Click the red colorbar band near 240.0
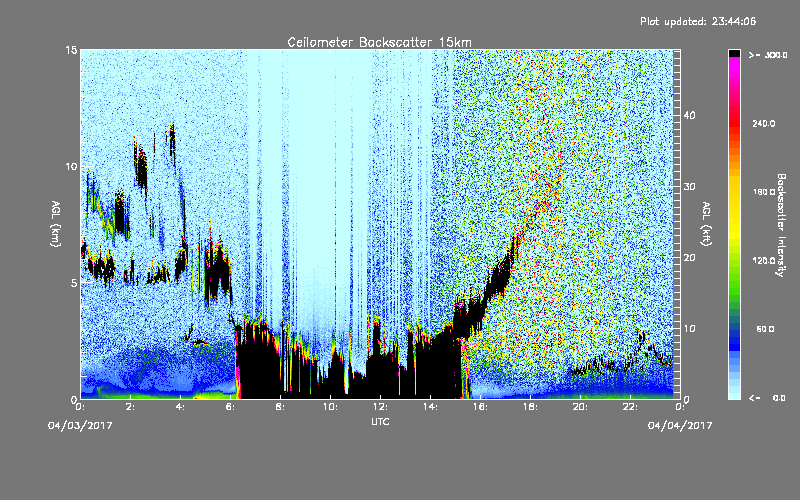The width and height of the screenshot is (800, 500). pyautogui.click(x=734, y=124)
